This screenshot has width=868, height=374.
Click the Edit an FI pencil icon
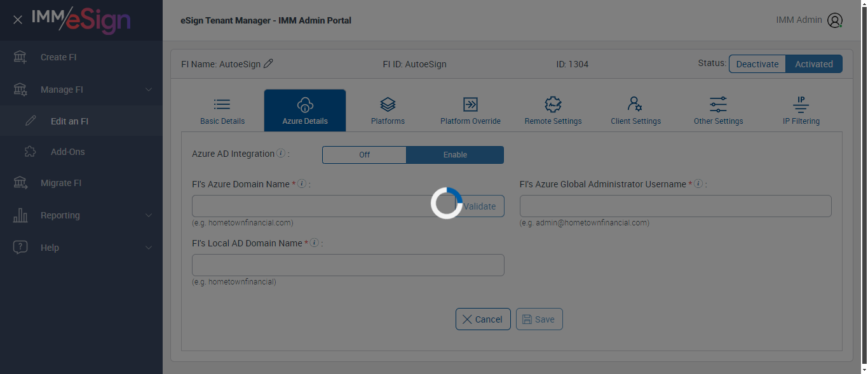tap(31, 121)
